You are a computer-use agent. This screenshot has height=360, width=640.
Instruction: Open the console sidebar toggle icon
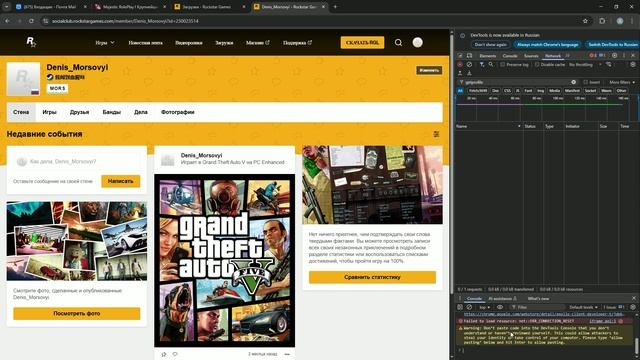(x=460, y=307)
